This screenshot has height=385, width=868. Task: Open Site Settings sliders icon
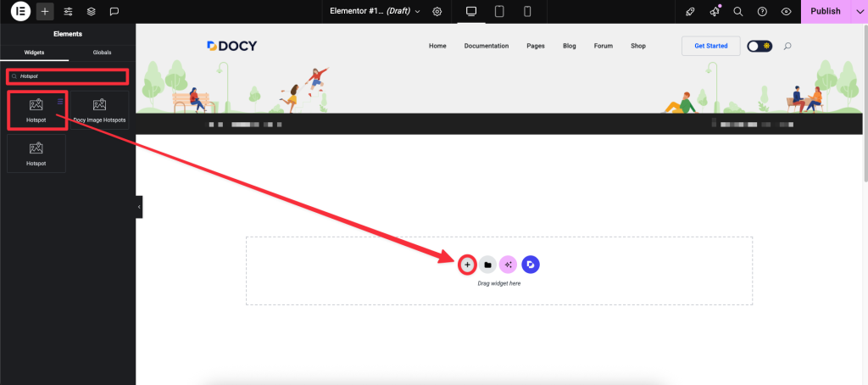68,12
